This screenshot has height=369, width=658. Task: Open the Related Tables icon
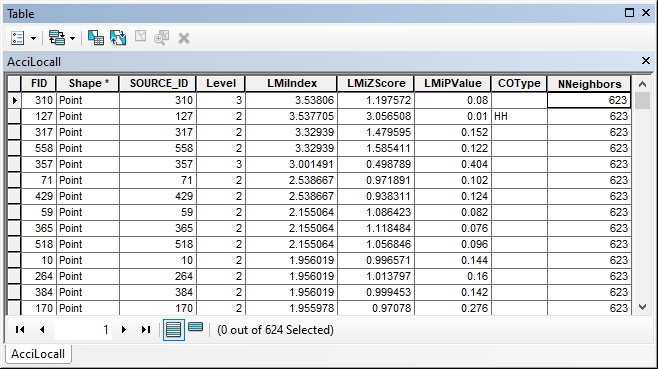point(57,38)
